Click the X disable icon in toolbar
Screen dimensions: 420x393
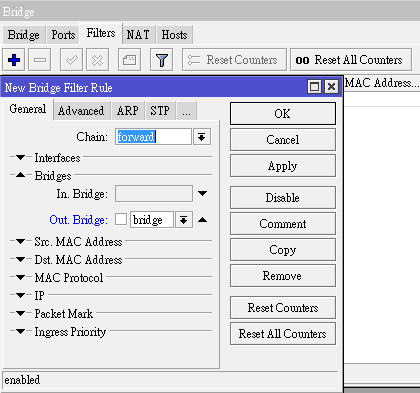pos(97,60)
